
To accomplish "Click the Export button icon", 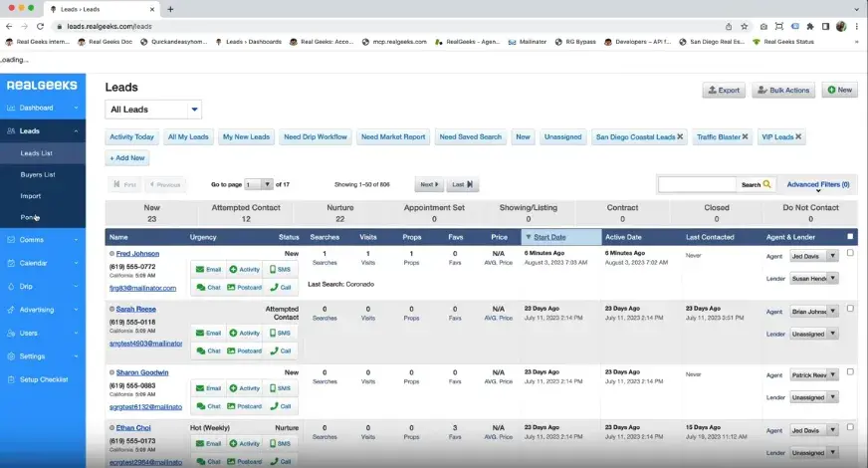I will [712, 90].
